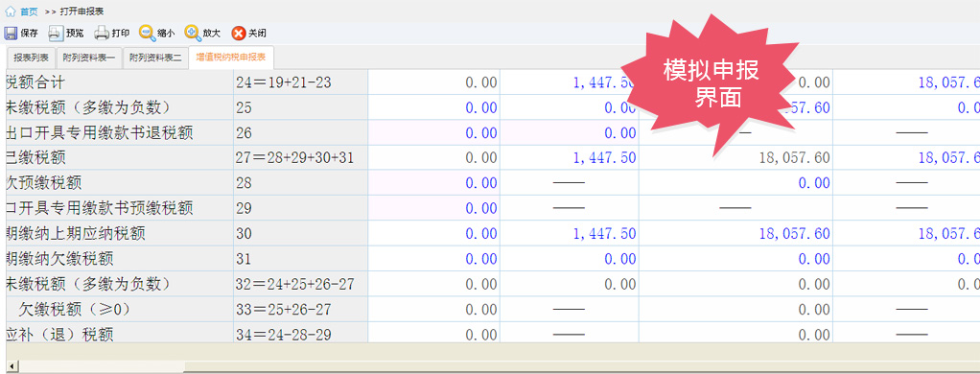This screenshot has width=980, height=374.
Task: Click the row 28 first amount field
Action: 433,182
